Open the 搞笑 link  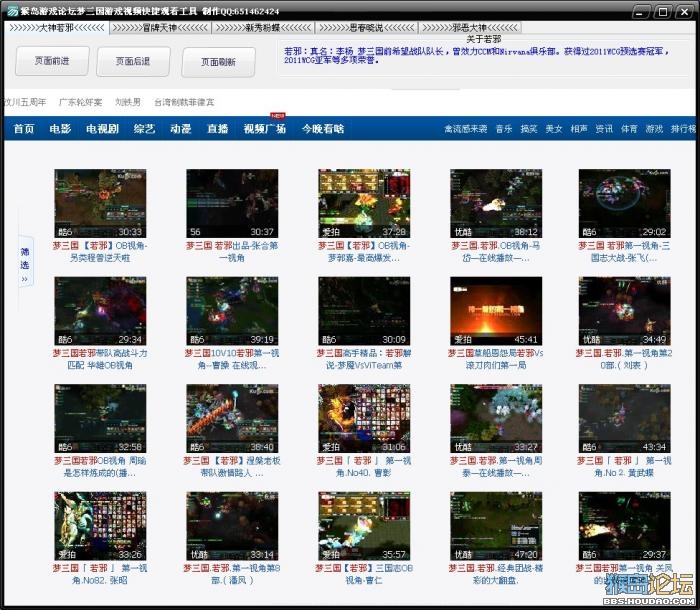click(529, 129)
